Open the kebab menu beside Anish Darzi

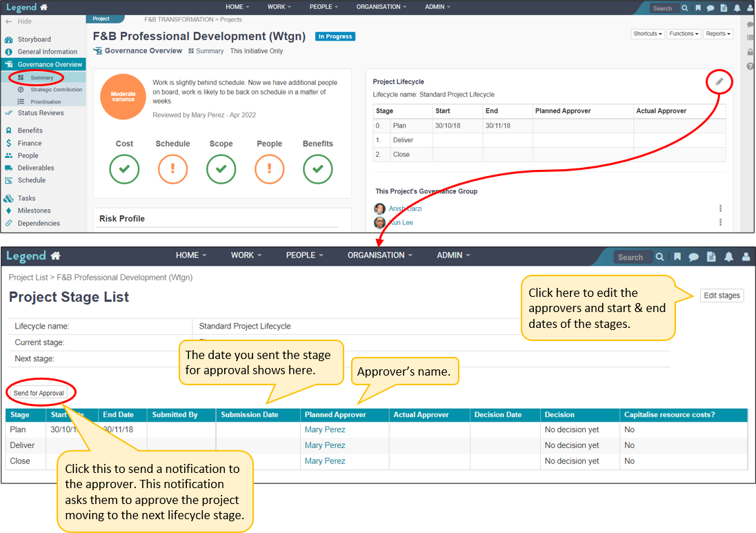click(720, 208)
